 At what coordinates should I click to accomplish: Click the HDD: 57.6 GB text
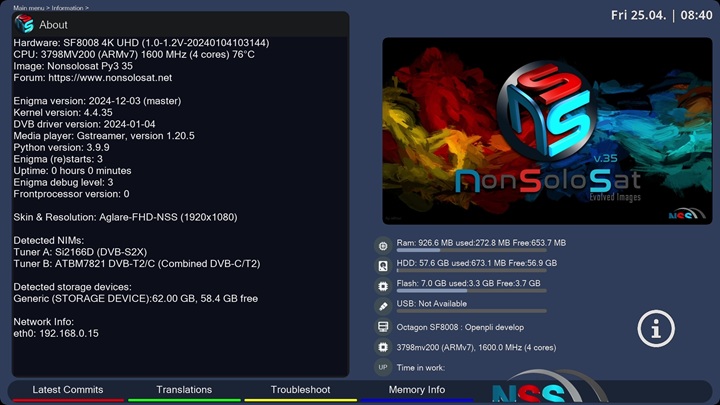[x=477, y=263]
